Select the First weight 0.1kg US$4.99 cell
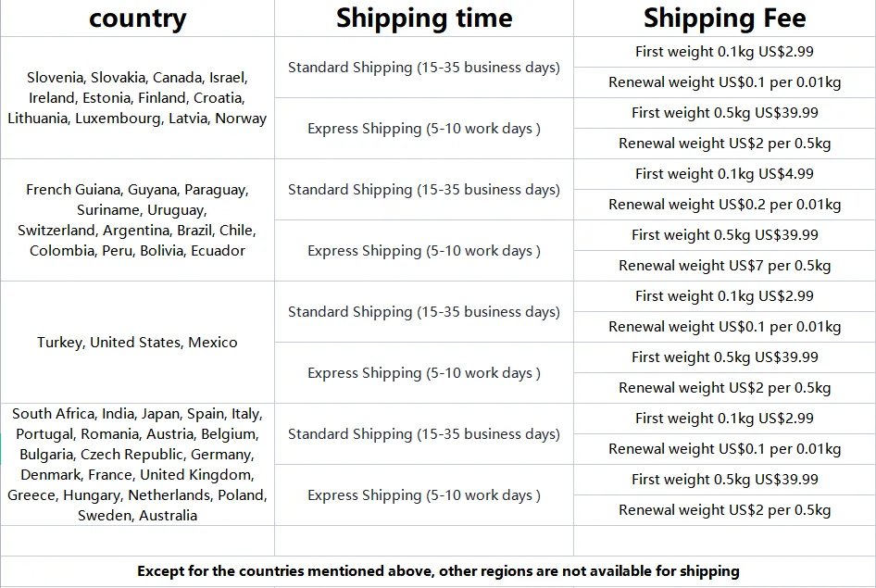The width and height of the screenshot is (876, 588). coord(724,174)
